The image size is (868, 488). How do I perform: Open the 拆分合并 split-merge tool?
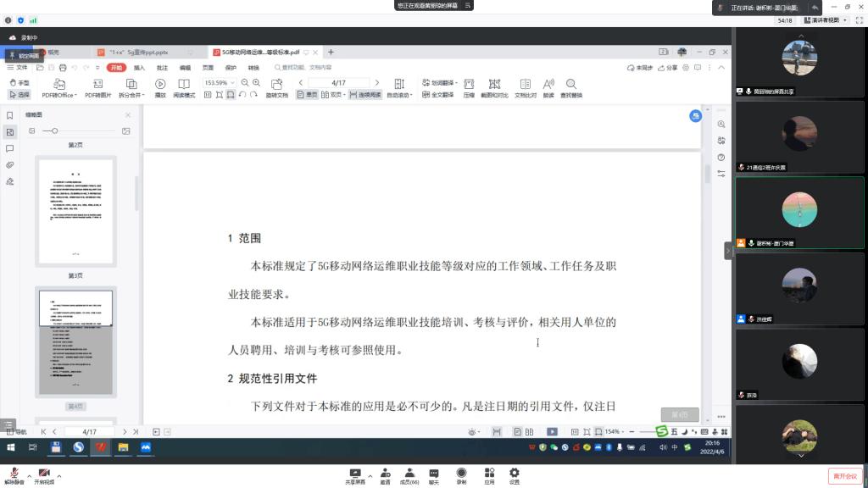(x=131, y=84)
